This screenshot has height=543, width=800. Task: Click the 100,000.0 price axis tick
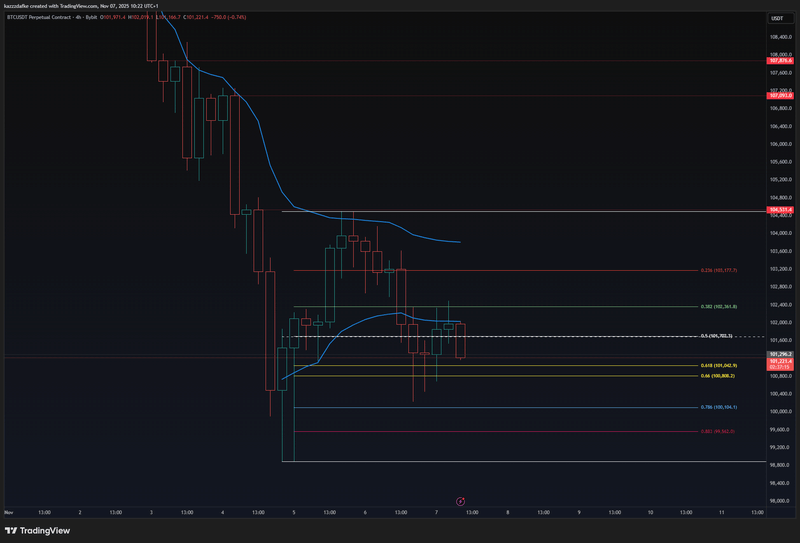781,412
